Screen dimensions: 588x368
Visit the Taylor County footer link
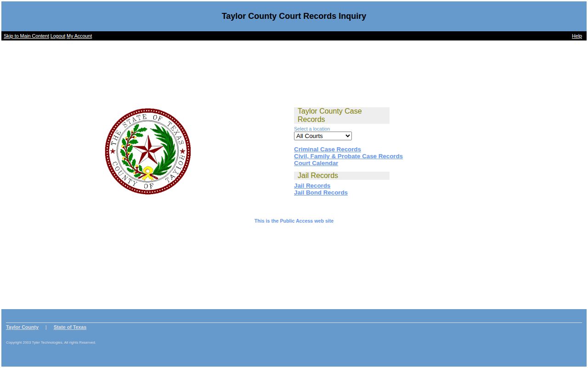[x=22, y=327]
